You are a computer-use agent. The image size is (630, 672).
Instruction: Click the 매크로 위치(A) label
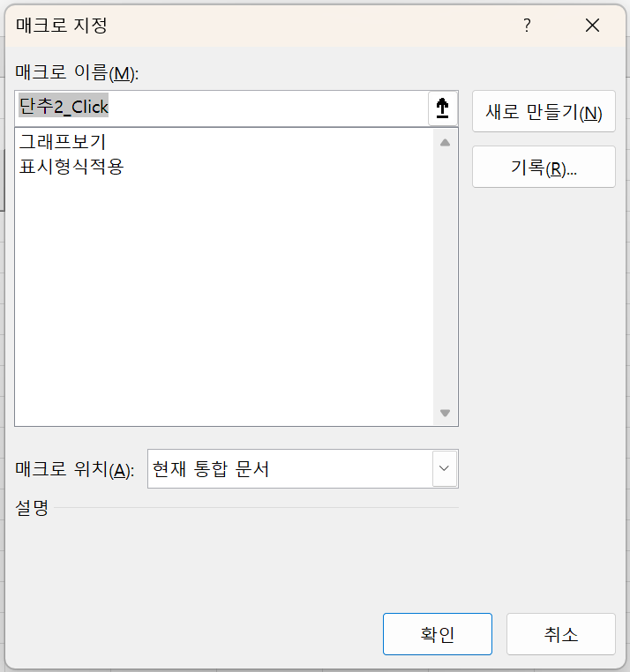[75, 470]
